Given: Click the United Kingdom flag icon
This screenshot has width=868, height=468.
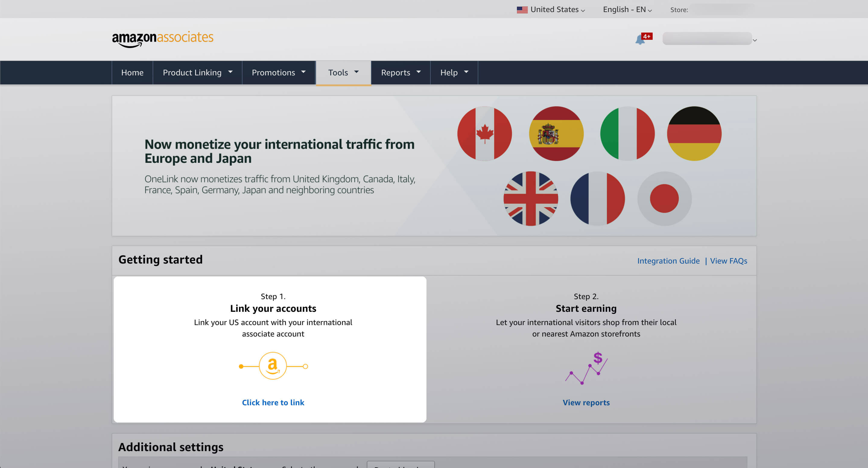Looking at the screenshot, I should click(x=531, y=198).
